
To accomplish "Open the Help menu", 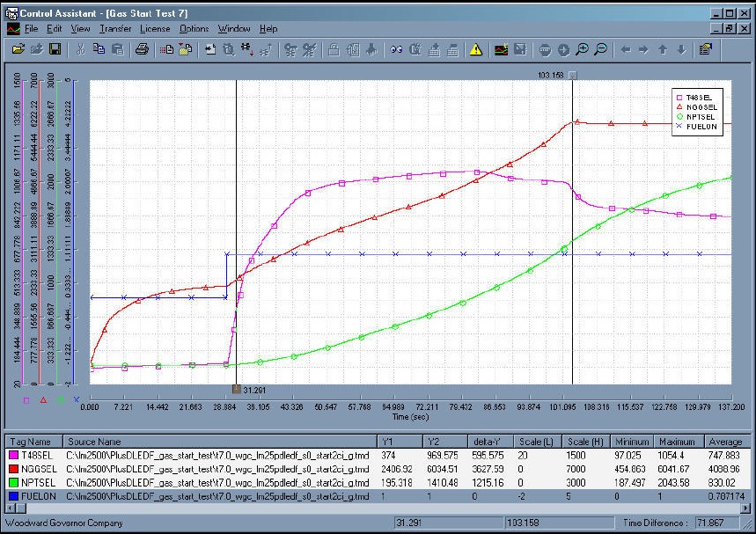I will (268, 29).
